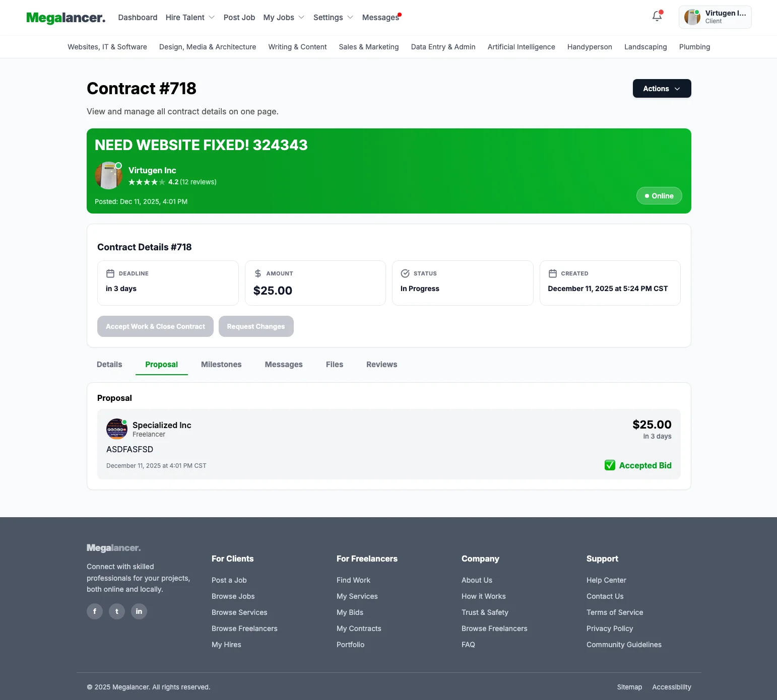This screenshot has width=777, height=700.
Task: Click the Twitter icon in footer
Action: pos(117,611)
